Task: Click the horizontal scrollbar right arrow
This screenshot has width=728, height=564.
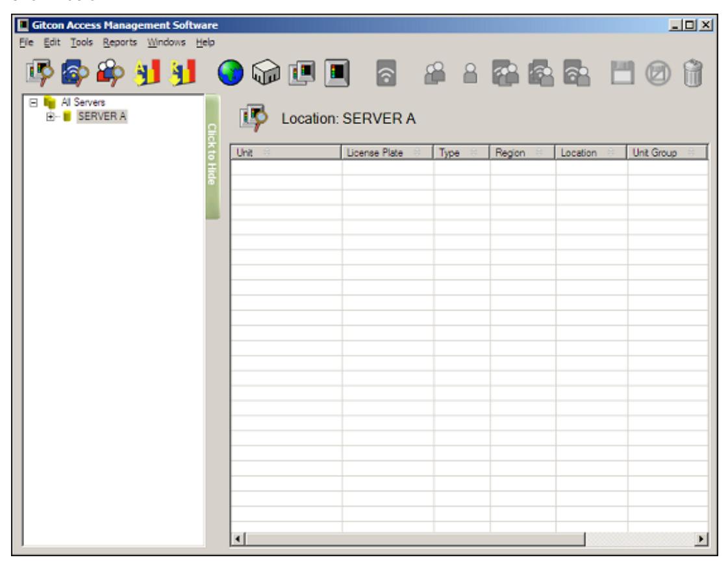Action: tap(701, 539)
